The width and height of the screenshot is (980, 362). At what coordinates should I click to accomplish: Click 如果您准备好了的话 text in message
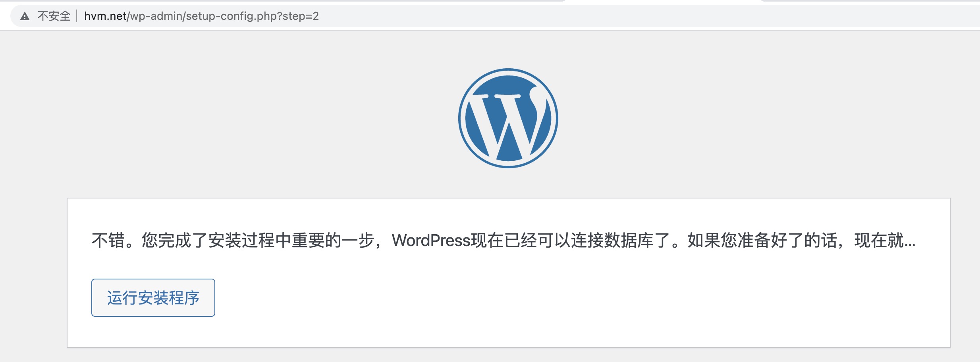point(762,241)
